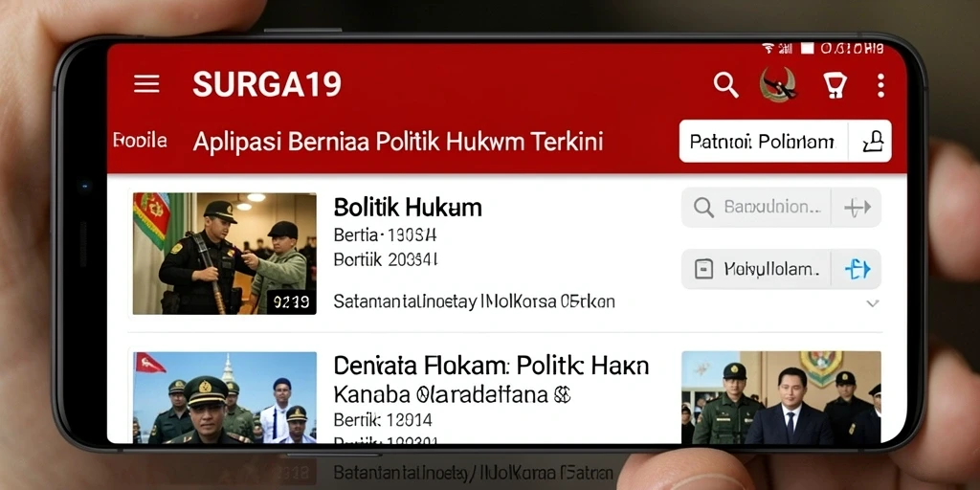Open the round emblem profile icon

[x=777, y=84]
